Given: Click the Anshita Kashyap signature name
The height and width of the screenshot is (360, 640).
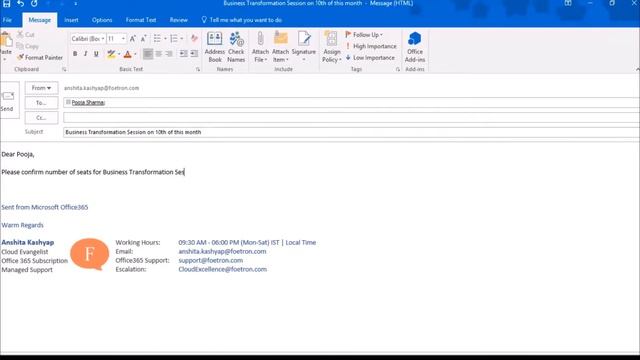Looking at the screenshot, I should [x=28, y=242].
